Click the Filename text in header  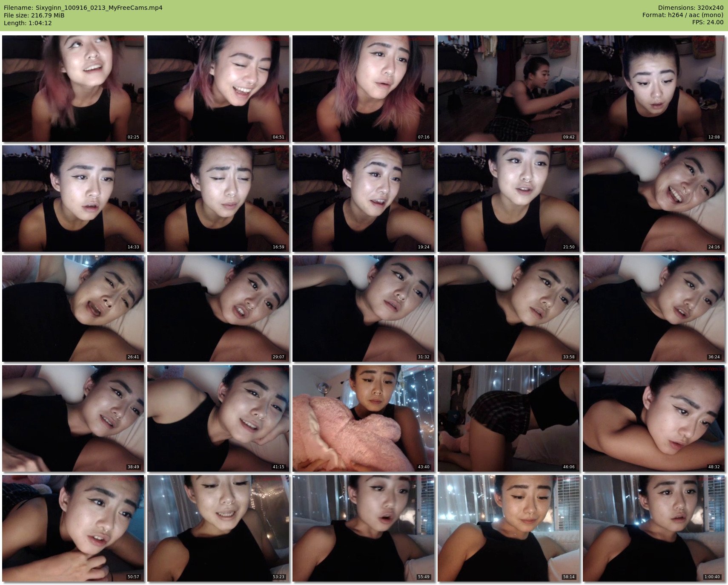[83, 8]
